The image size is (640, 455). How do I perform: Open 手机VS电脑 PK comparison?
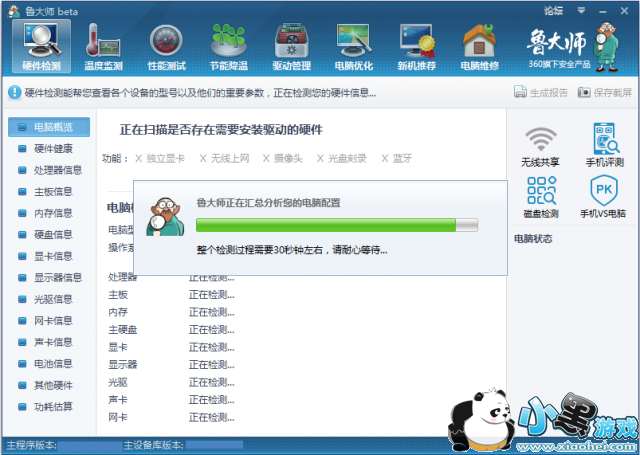[603, 197]
